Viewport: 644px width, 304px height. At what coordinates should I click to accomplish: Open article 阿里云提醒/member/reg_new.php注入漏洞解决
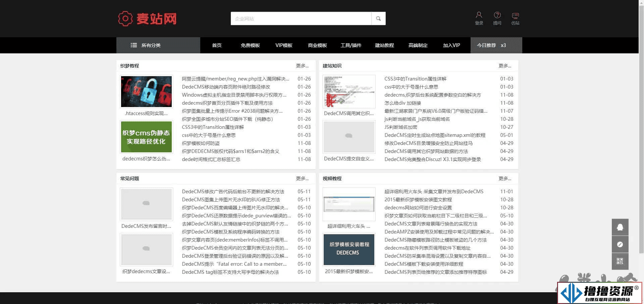(x=235, y=79)
